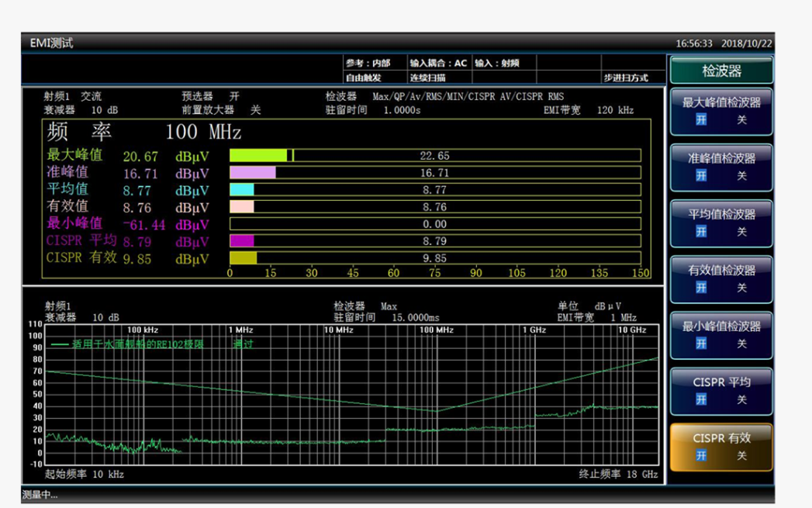Open the 检波器 menu header

tap(721, 71)
